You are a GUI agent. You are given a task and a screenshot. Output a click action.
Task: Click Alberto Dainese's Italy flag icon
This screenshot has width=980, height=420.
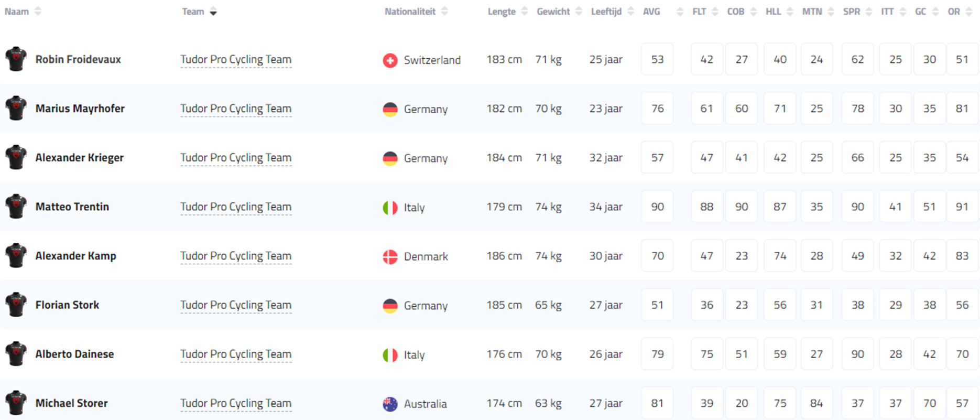coord(390,355)
